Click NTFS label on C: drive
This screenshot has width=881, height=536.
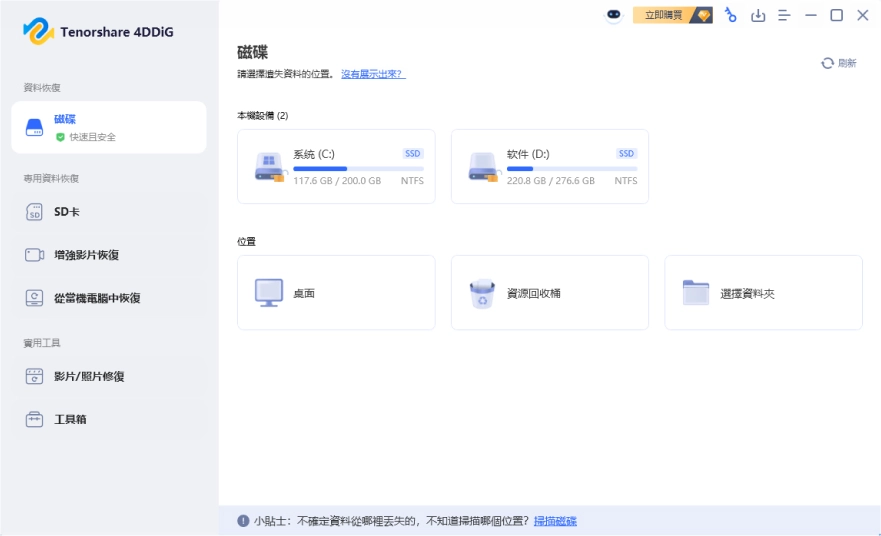tap(412, 181)
